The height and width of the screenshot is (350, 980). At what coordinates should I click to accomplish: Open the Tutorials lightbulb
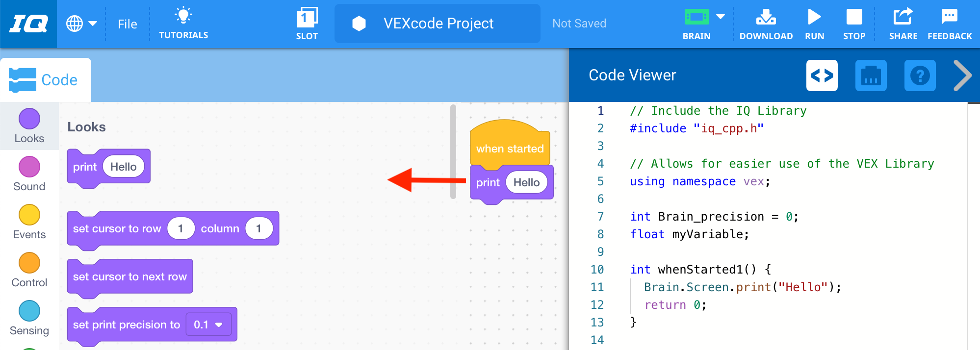click(183, 16)
